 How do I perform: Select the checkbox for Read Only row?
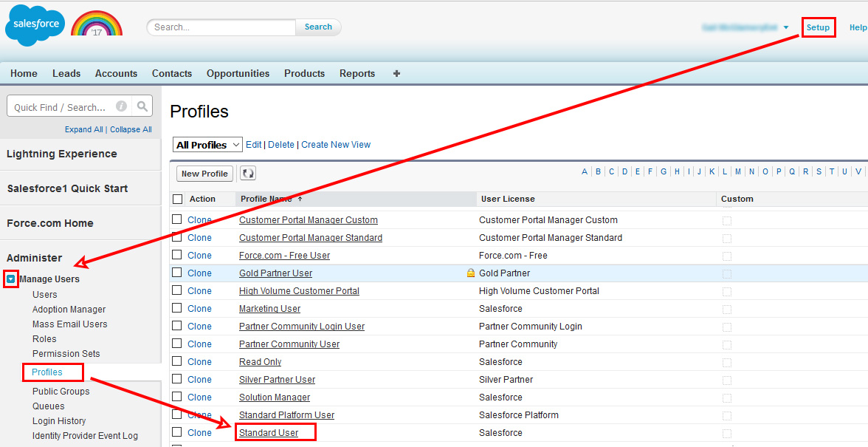pyautogui.click(x=177, y=361)
